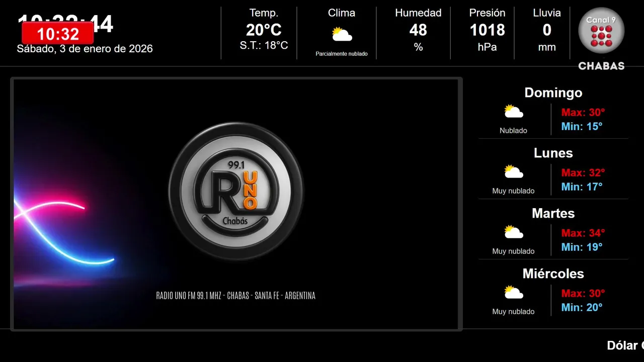
Task: Click Lunes Min: 17° temperature
Action: (582, 187)
